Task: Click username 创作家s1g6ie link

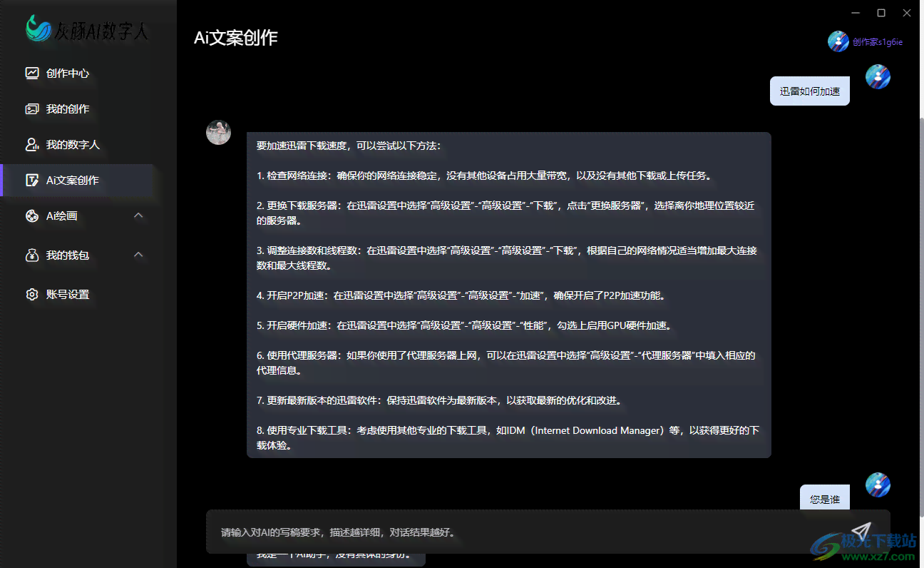Action: pos(878,42)
